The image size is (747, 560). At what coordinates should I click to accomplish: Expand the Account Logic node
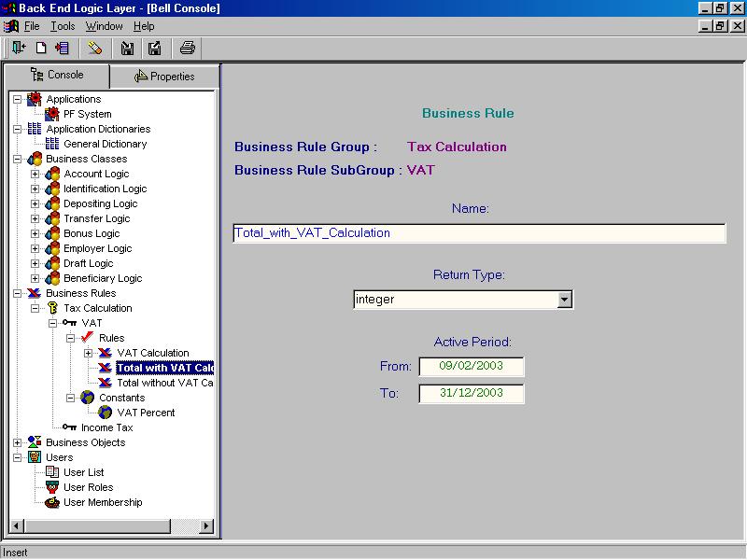point(35,174)
